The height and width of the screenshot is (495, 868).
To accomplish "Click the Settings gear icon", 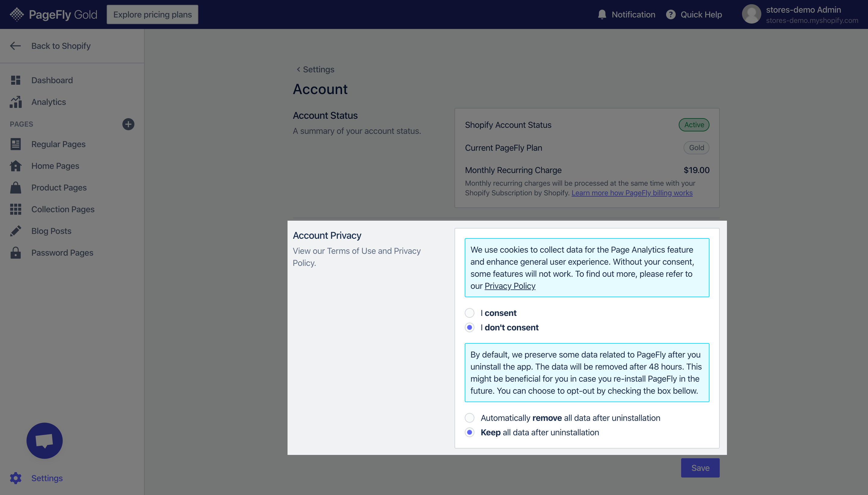I will 16,478.
